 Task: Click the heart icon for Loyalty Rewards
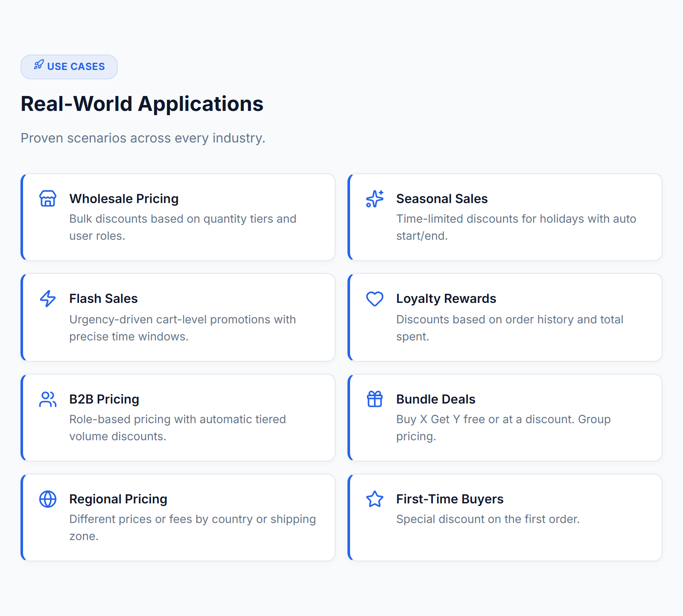(375, 299)
